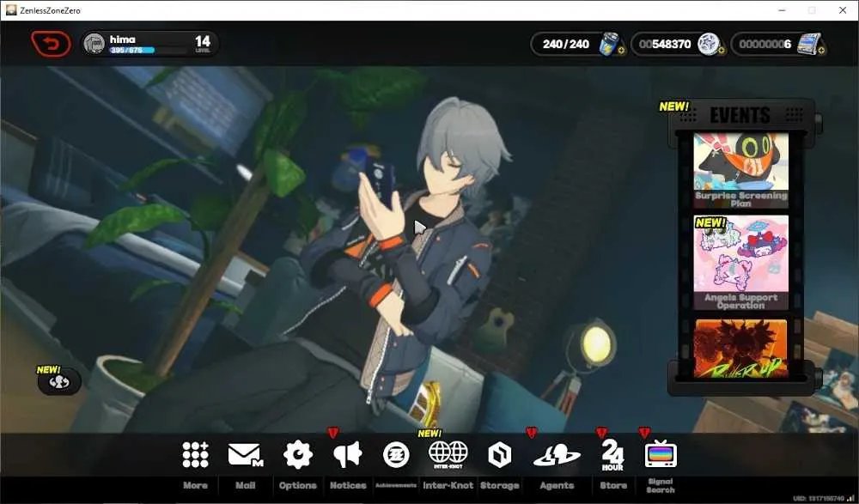This screenshot has height=504, width=859.
Task: Click the EVENTS panel header
Action: [x=740, y=115]
